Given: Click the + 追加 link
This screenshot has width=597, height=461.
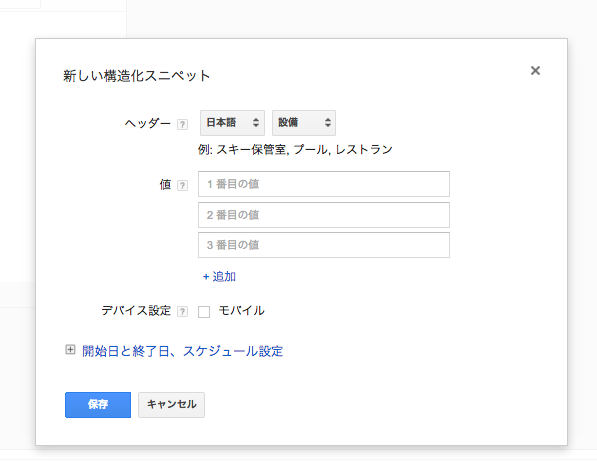Looking at the screenshot, I should pyautogui.click(x=219, y=276).
